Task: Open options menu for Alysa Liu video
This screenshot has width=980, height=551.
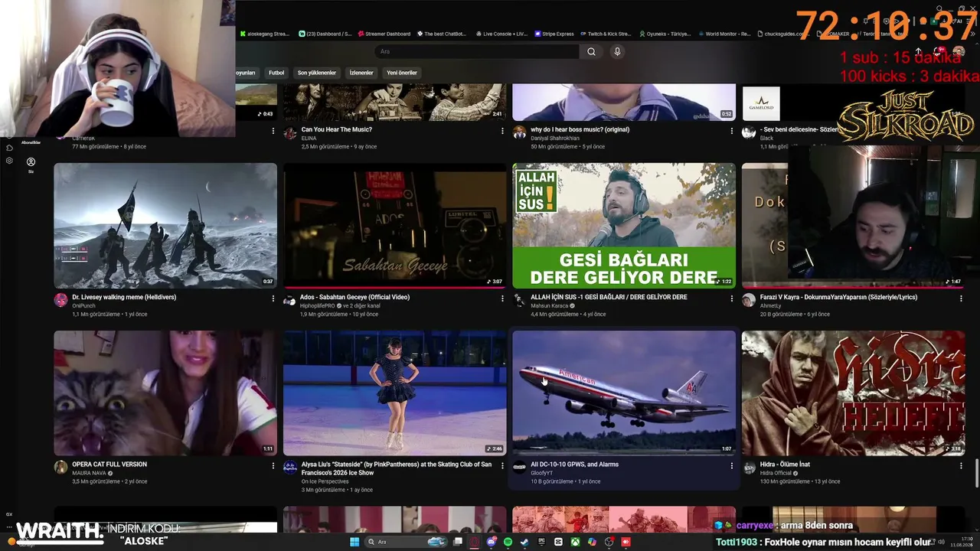Action: [502, 465]
